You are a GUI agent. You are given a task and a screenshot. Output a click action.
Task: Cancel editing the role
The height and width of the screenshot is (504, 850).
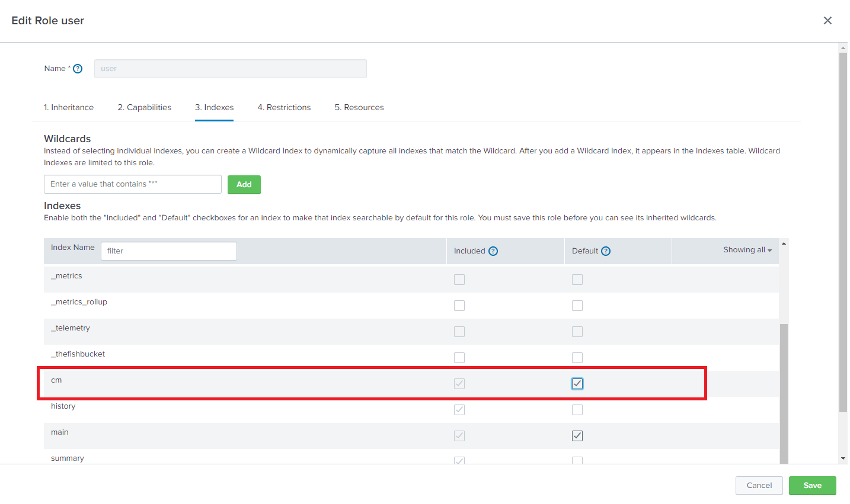(x=759, y=485)
